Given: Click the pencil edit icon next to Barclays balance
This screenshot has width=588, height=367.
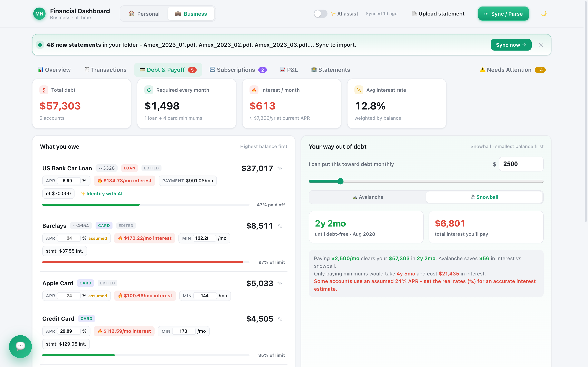Looking at the screenshot, I should click(x=280, y=226).
